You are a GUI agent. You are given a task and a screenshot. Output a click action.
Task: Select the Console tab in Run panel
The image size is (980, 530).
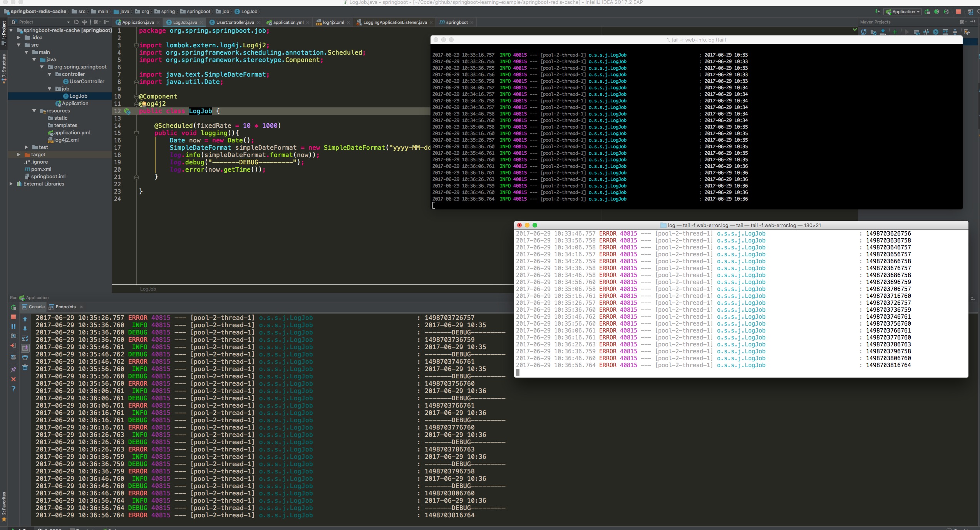[35, 306]
